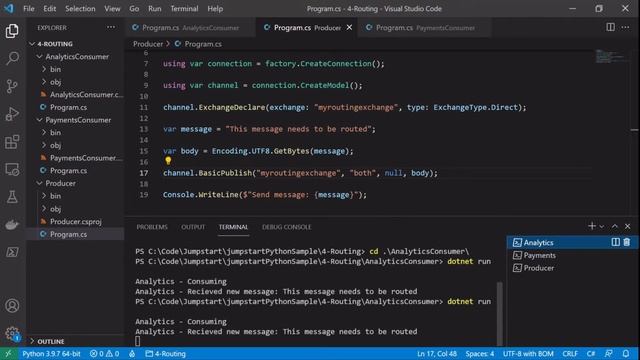Change CRLF end of line sequence

[570, 353]
